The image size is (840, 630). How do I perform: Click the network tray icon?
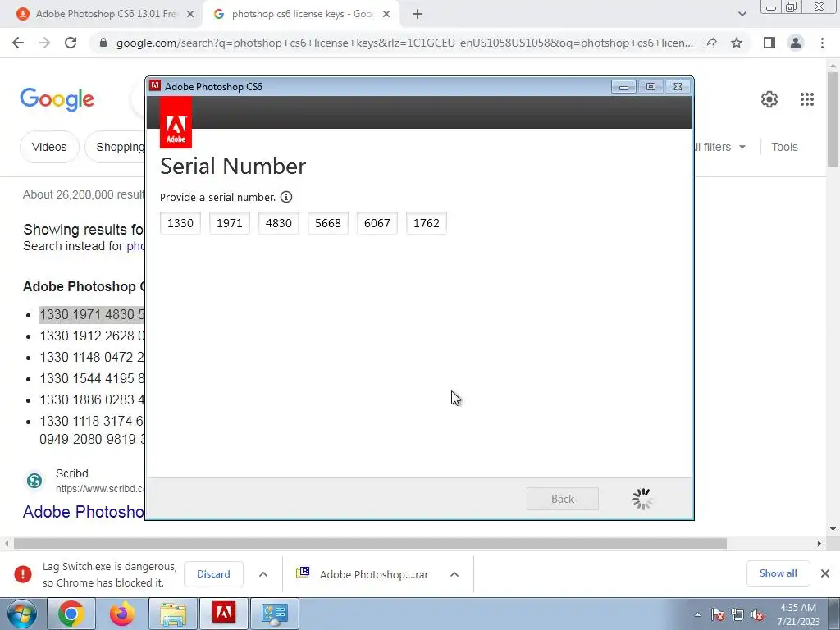(x=737, y=614)
